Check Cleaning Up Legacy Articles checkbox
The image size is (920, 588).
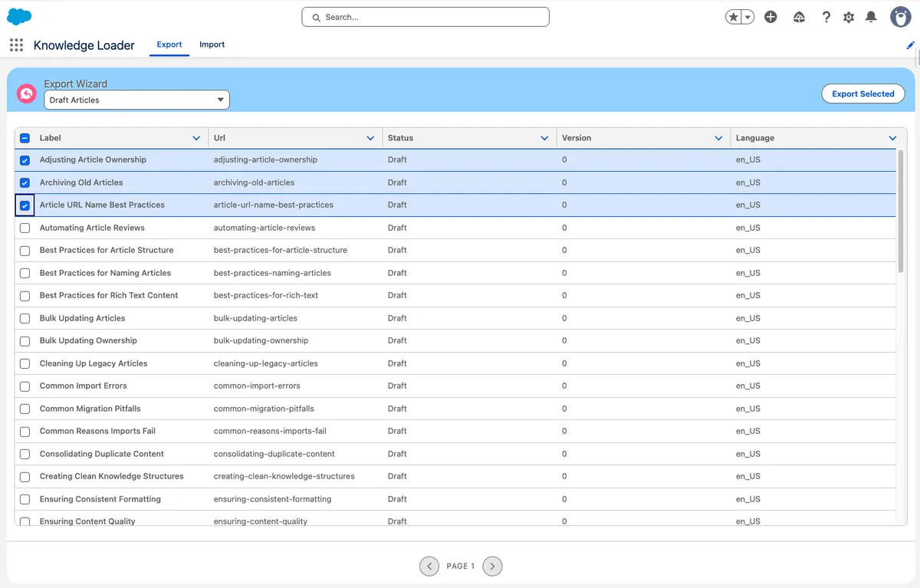[x=25, y=363]
